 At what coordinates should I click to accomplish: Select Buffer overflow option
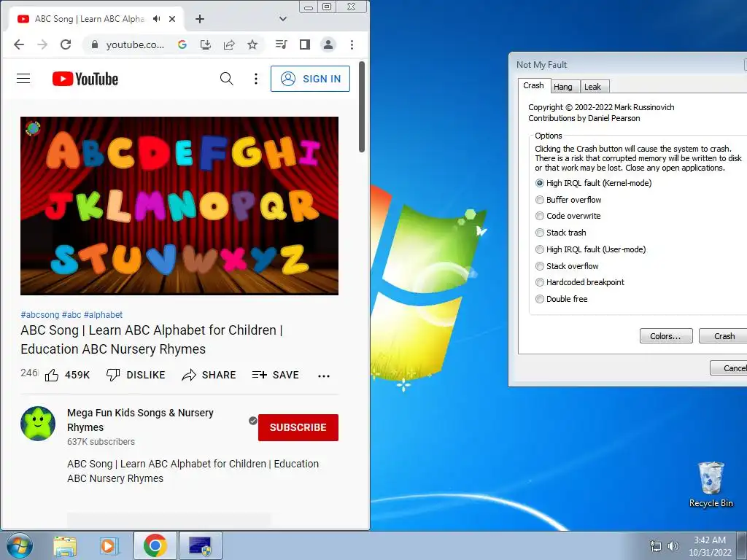[568, 200]
